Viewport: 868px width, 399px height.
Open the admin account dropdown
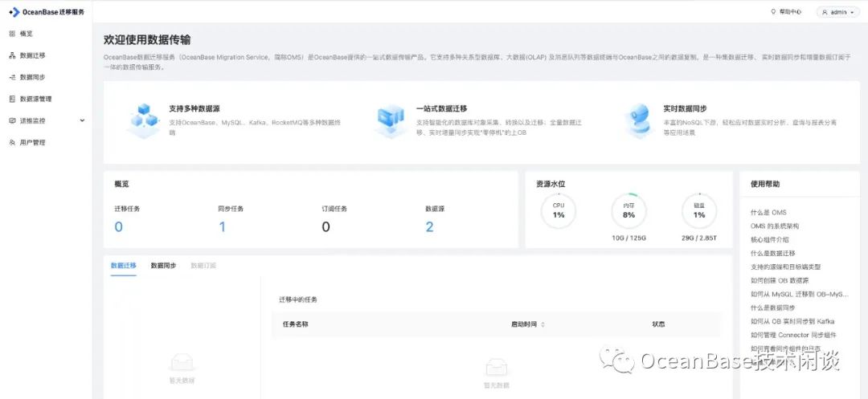click(837, 12)
